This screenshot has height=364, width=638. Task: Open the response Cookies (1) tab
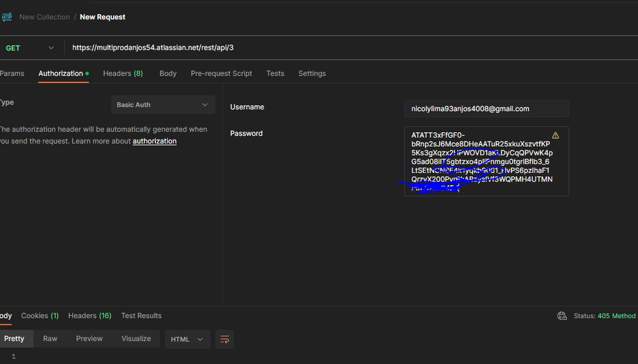[x=40, y=315]
